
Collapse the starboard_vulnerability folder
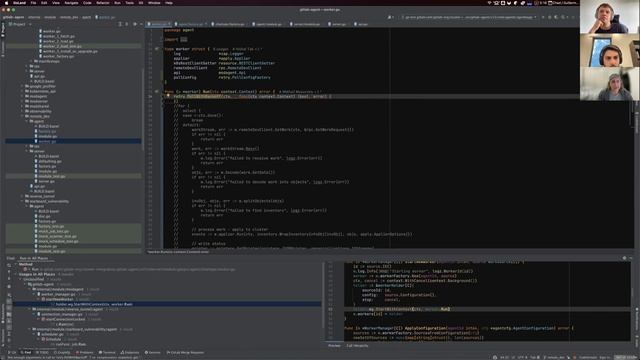(22, 202)
